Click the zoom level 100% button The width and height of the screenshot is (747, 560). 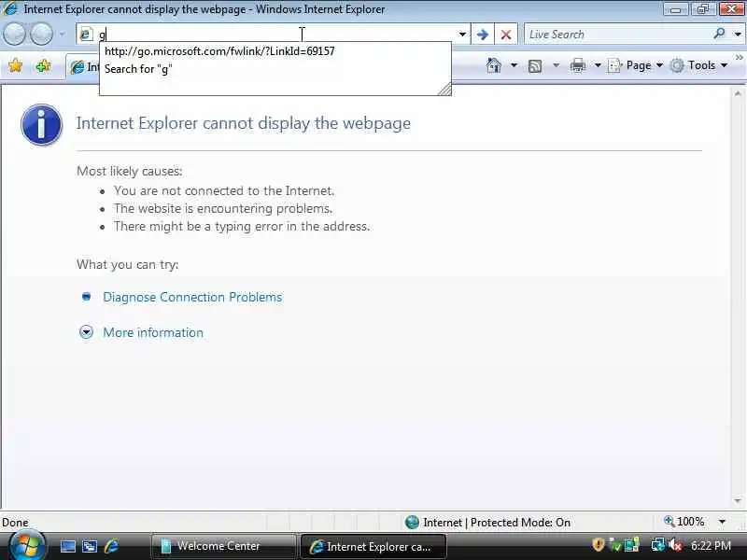tap(684, 522)
